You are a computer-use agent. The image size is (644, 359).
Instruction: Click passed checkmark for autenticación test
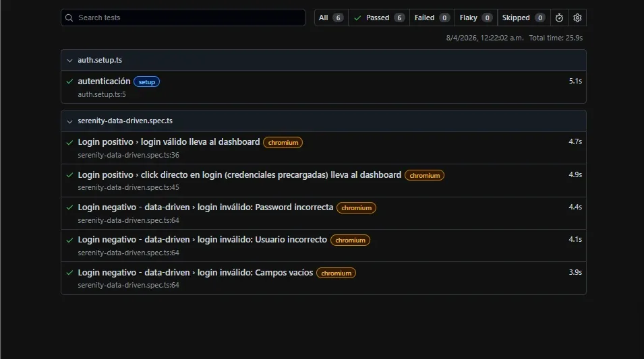coord(69,81)
